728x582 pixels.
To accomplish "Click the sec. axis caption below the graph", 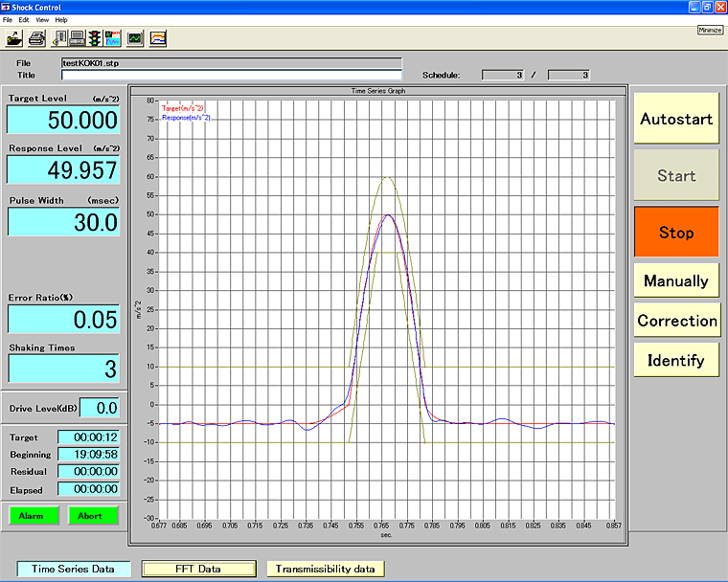I will pyautogui.click(x=386, y=535).
